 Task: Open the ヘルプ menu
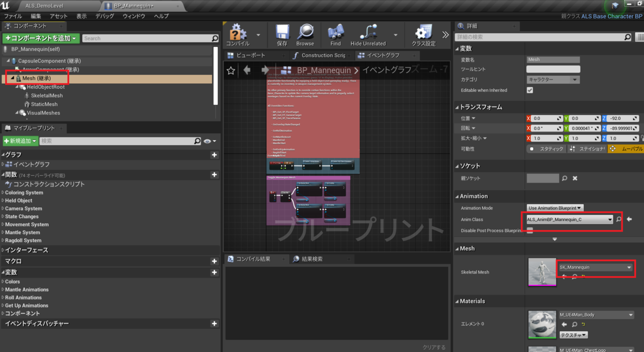click(x=161, y=16)
